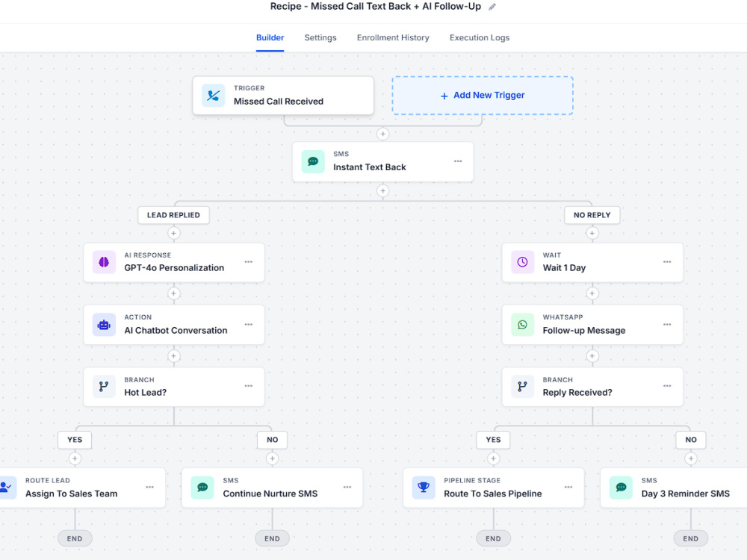Select the 'Wait 1 Day' step name

point(564,267)
